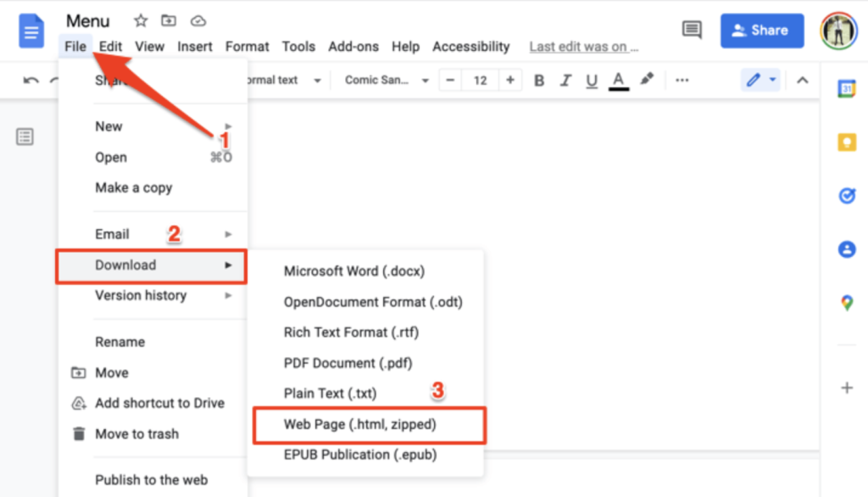This screenshot has height=497, width=868.
Task: Open the Accessibility menu
Action: [471, 47]
